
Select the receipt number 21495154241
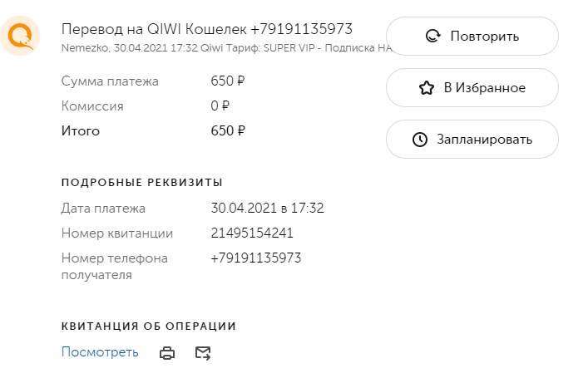tap(252, 233)
